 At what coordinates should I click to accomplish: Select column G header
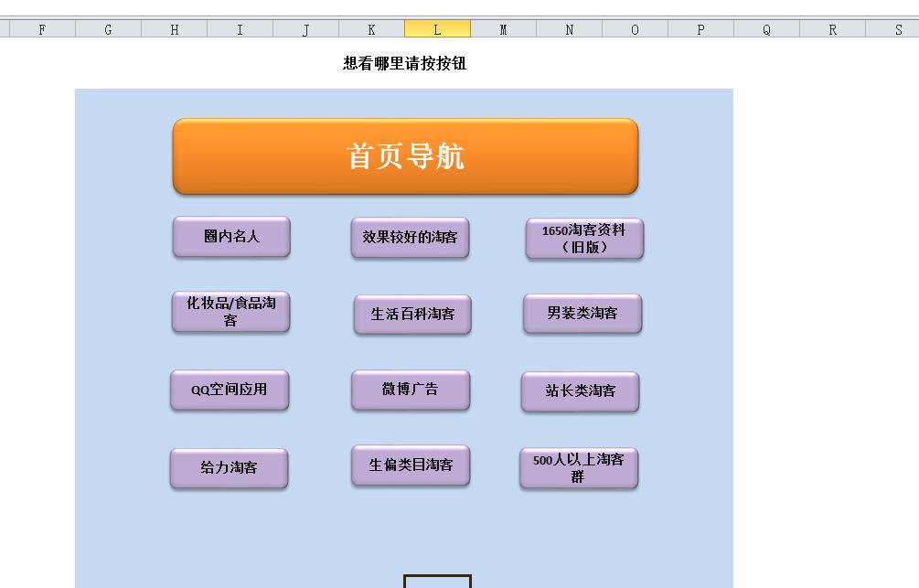tap(108, 29)
